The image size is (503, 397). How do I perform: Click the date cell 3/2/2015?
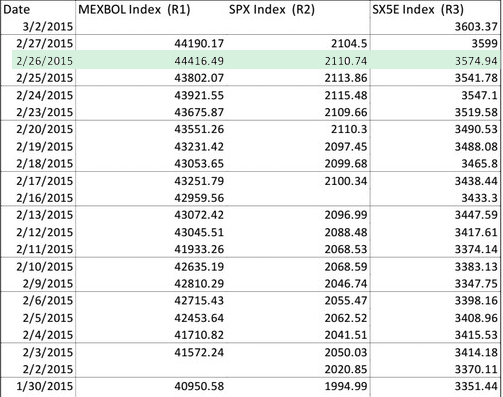point(48,26)
